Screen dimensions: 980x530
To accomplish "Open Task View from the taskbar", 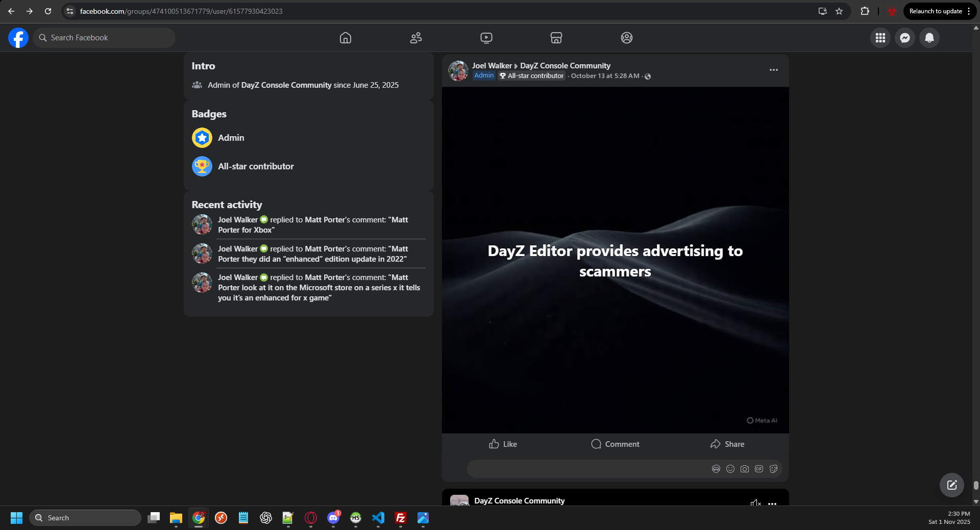I will [x=154, y=518].
